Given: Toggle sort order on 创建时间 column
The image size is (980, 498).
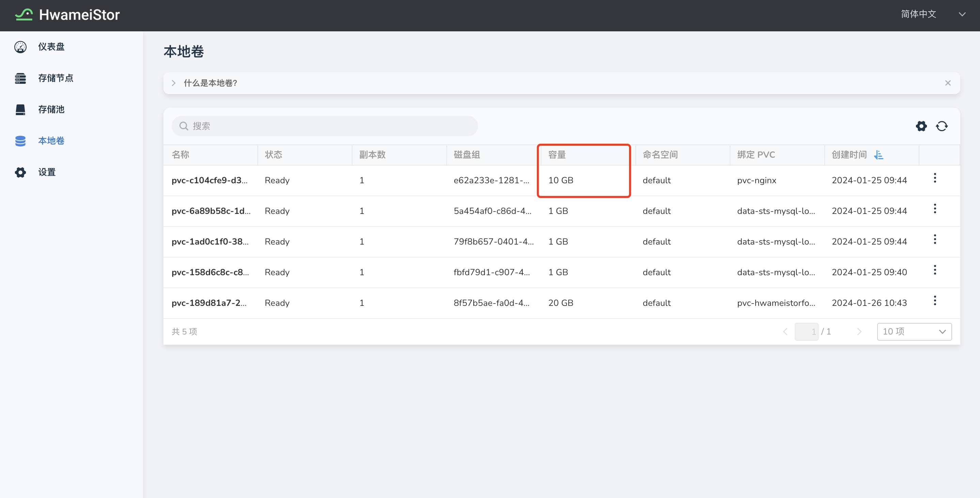Looking at the screenshot, I should coord(879,155).
